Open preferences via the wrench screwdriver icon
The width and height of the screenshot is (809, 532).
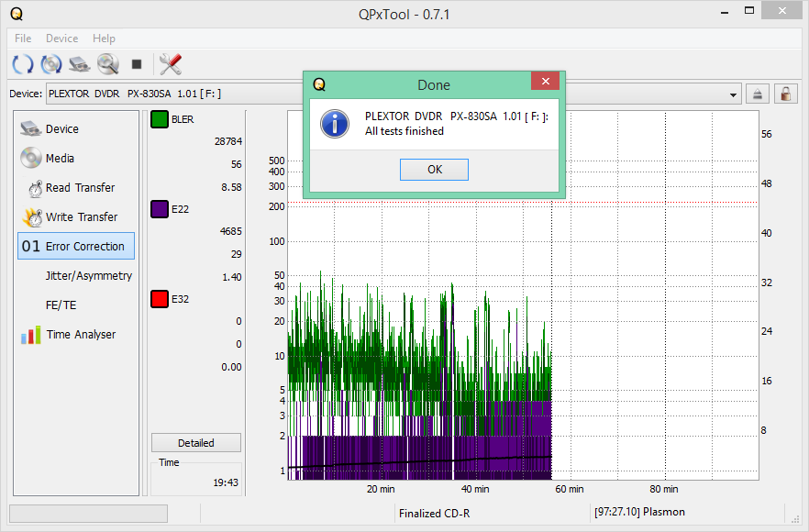coord(171,64)
